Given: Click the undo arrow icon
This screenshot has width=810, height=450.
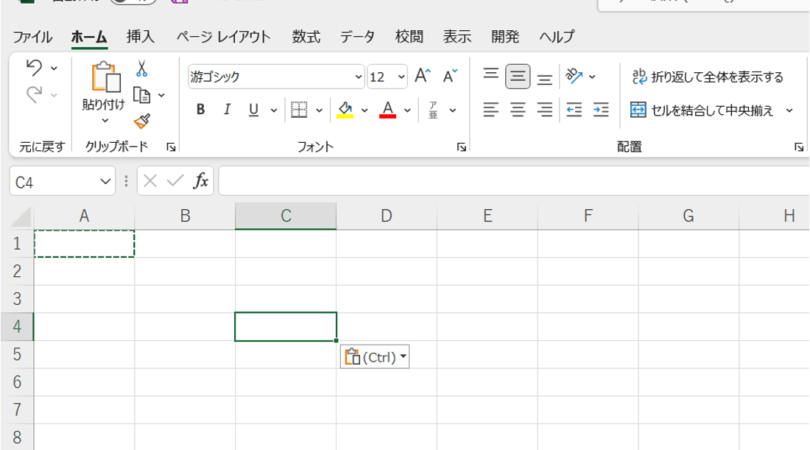Looking at the screenshot, I should 33,68.
